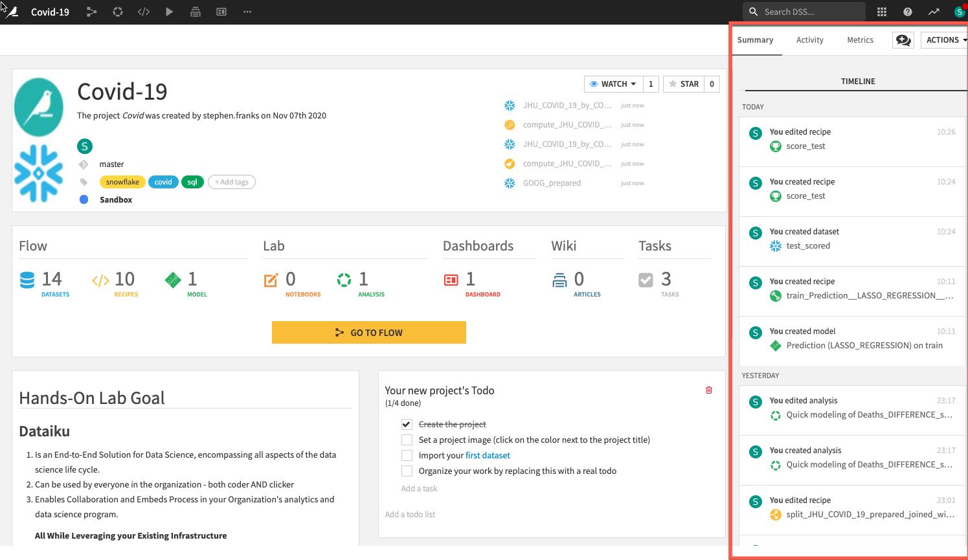
Task: Open the discussions chat bubble icon
Action: [903, 40]
